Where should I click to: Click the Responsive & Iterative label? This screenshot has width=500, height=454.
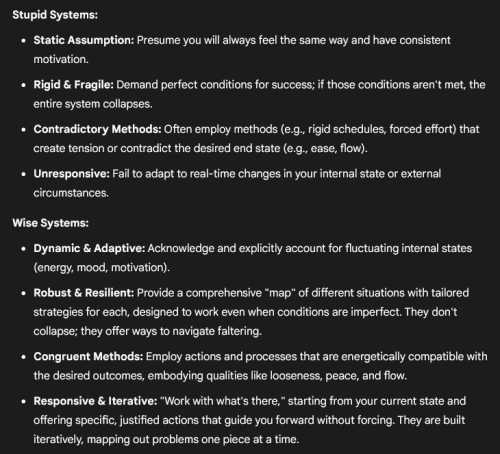pos(95,401)
